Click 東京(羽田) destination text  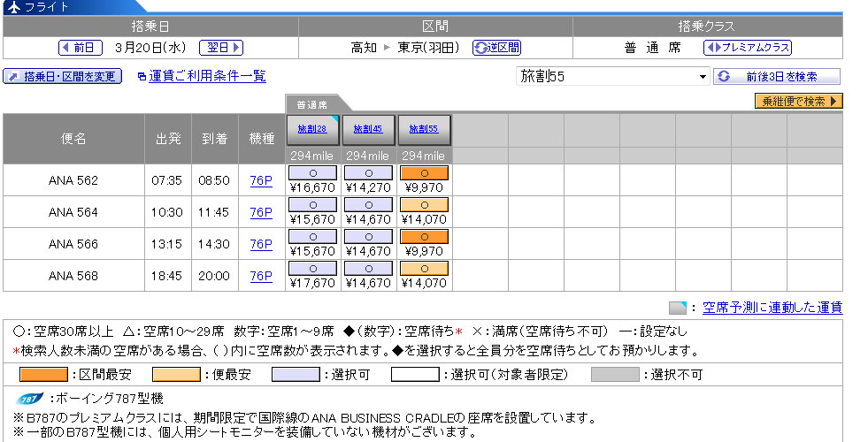428,48
